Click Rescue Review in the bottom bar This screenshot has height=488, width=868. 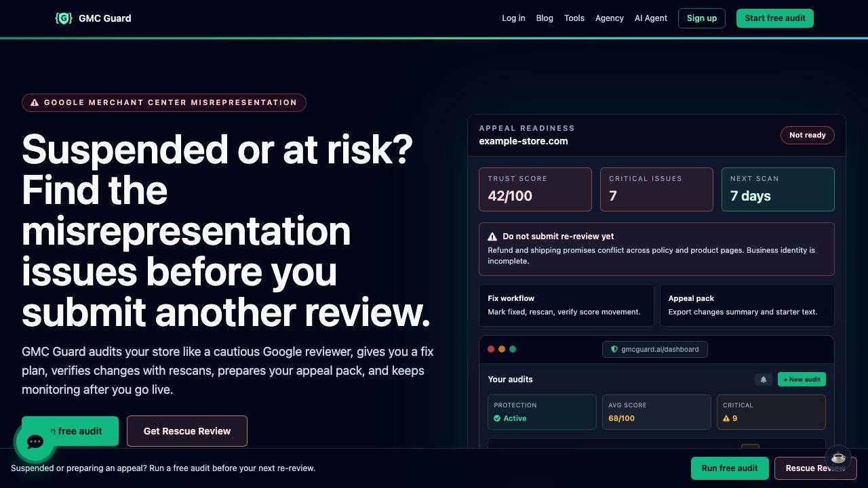pos(816,468)
